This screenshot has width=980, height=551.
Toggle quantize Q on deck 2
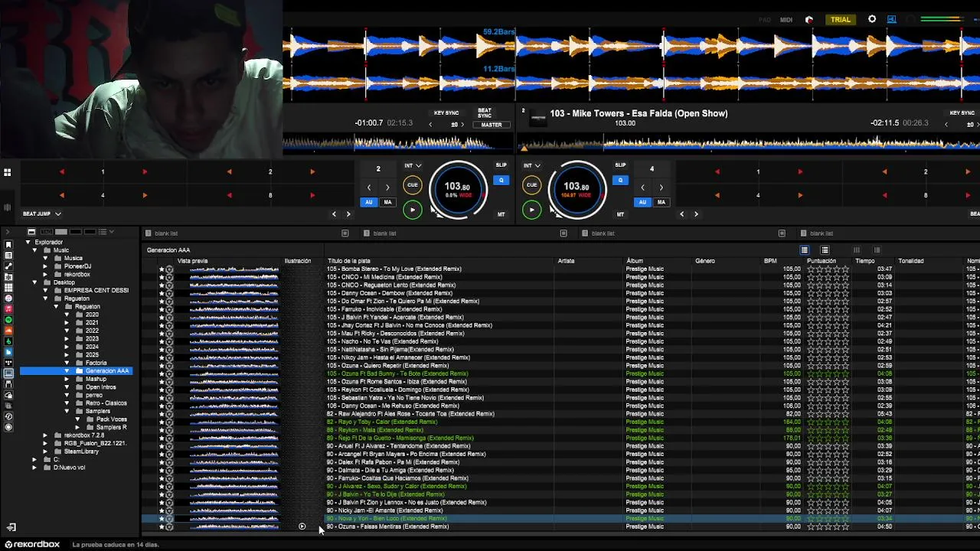tap(620, 181)
